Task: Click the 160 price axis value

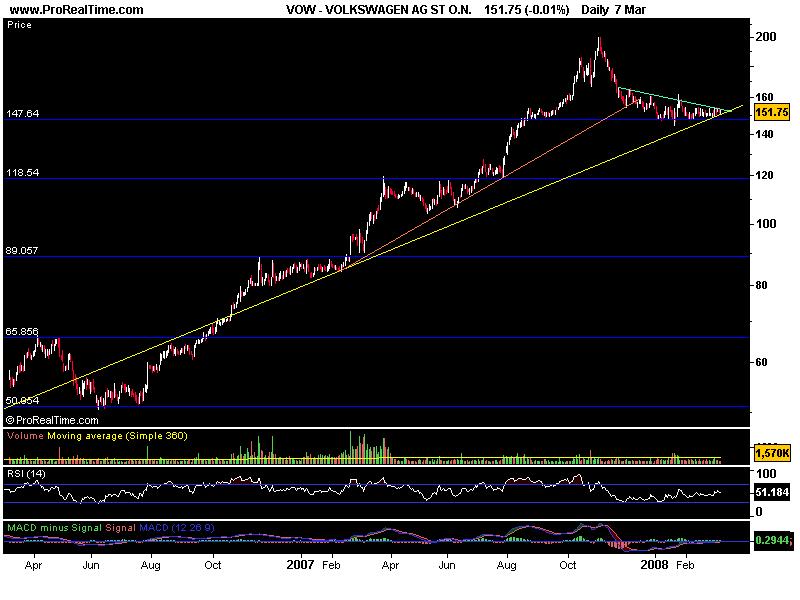Action: click(764, 97)
